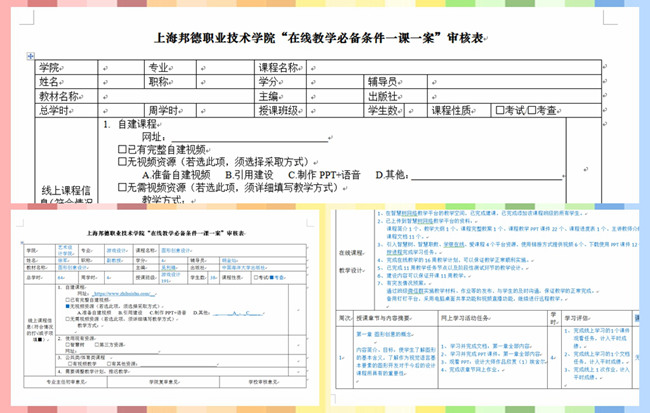The image size is (650, 413).
Task: Click 课程性质 label in top form
Action: pyautogui.click(x=452, y=111)
